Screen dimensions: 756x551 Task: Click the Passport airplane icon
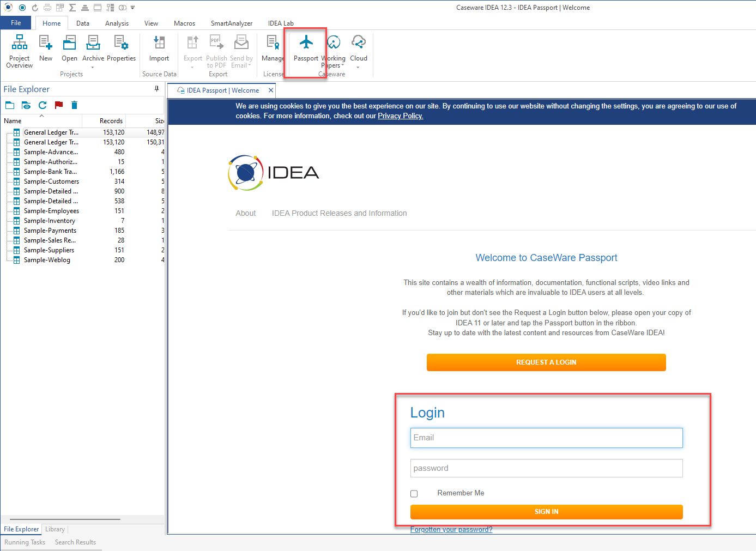tap(306, 42)
